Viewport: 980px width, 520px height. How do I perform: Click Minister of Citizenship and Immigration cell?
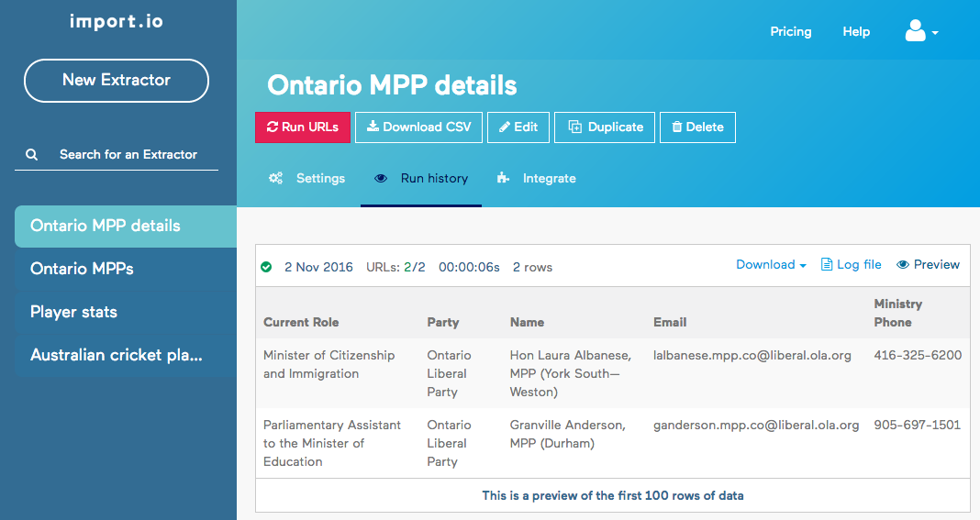[329, 364]
